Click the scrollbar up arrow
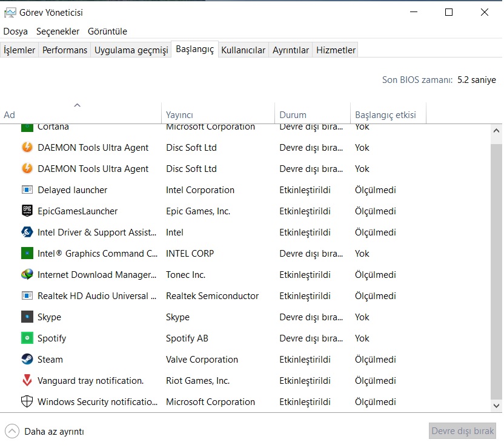The width and height of the screenshot is (504, 448). point(496,131)
